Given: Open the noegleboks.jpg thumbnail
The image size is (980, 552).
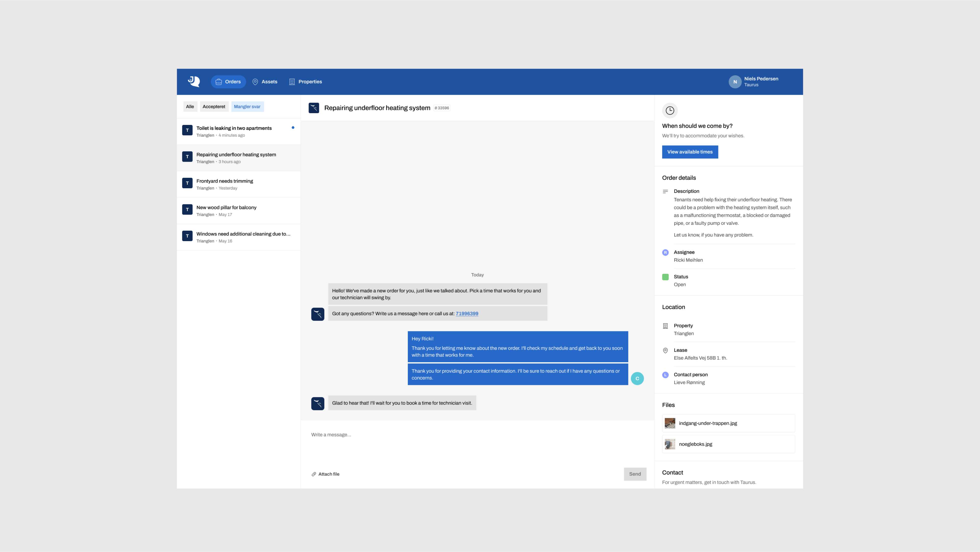Looking at the screenshot, I should (670, 444).
